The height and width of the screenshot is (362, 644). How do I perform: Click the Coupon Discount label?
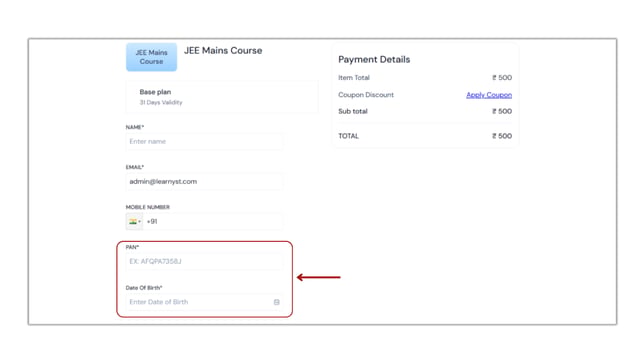(x=366, y=95)
